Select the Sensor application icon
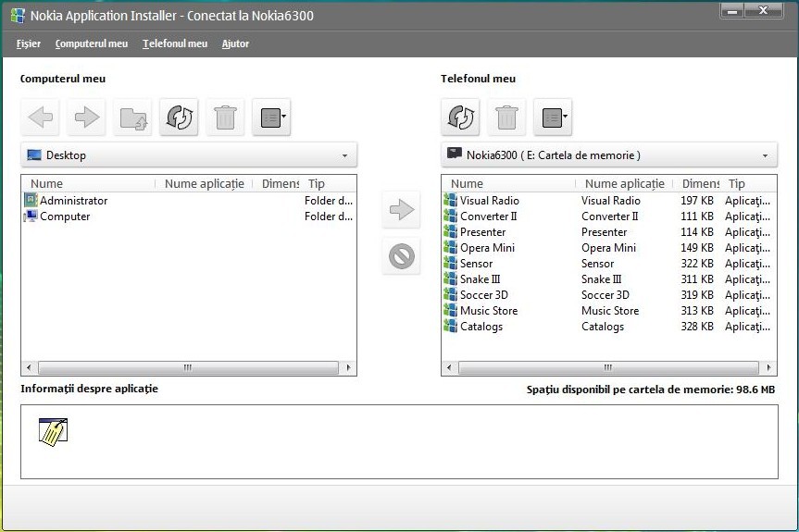The image size is (799, 532). (450, 263)
